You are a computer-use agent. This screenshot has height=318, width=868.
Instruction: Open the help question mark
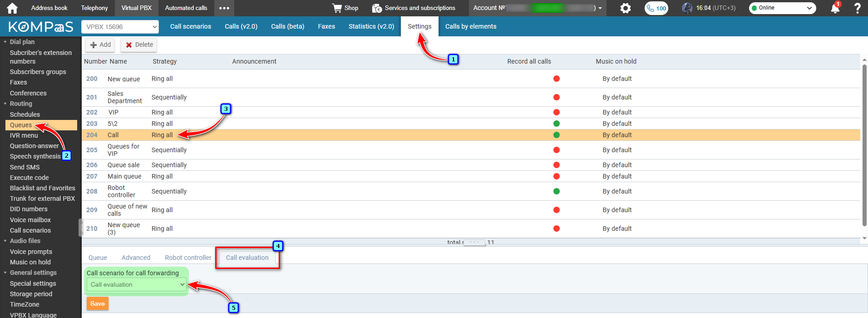point(857,8)
